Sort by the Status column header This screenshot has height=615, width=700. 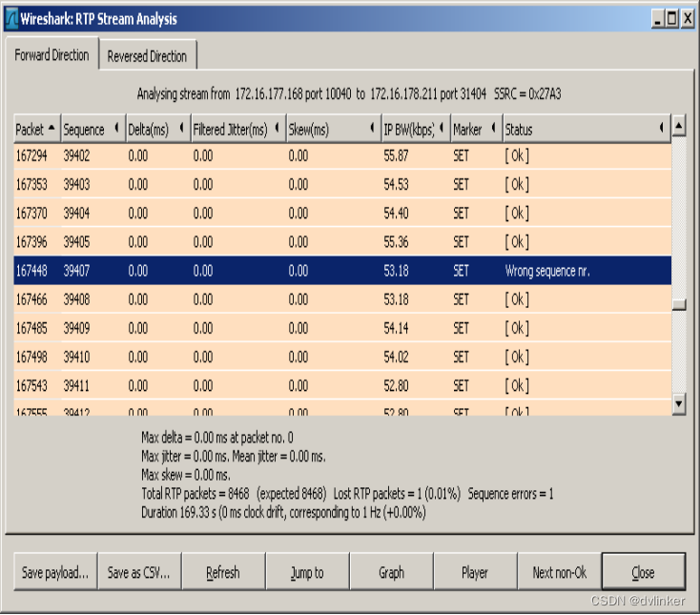coord(587,130)
